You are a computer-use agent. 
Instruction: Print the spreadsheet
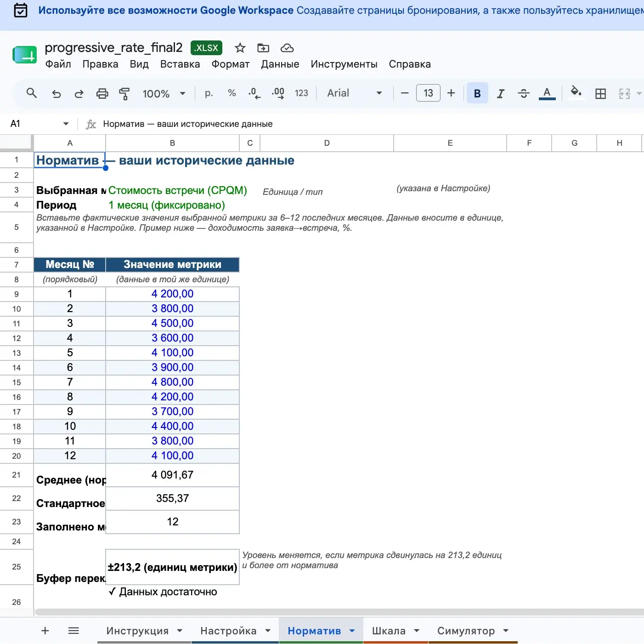pyautogui.click(x=102, y=94)
